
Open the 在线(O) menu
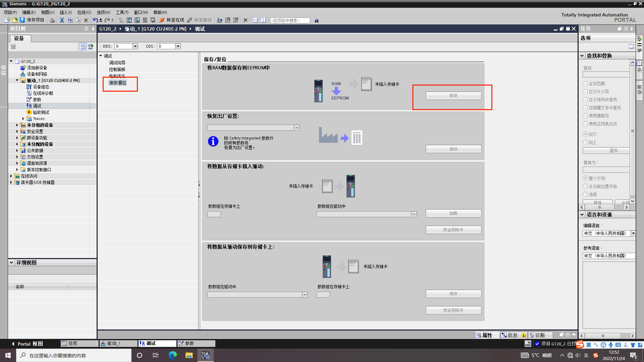[x=83, y=12]
